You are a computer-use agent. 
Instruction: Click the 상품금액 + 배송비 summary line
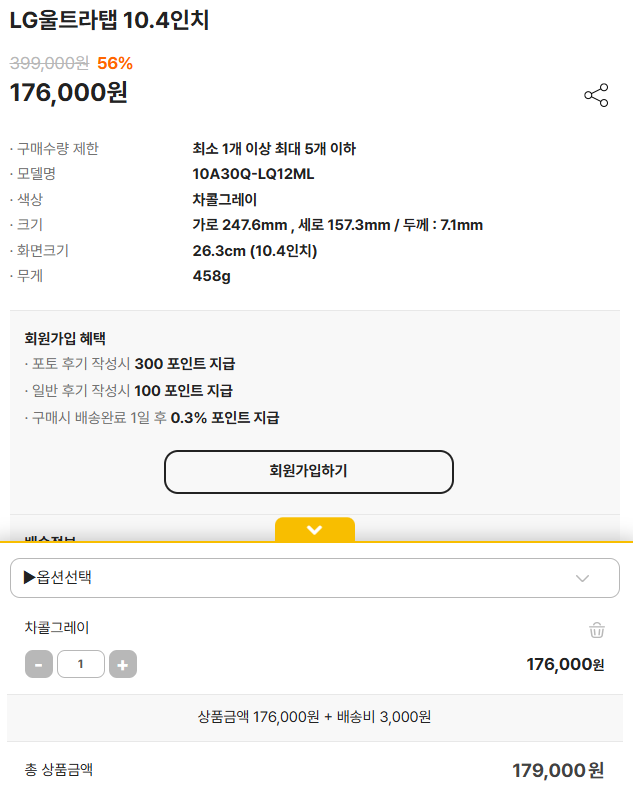point(315,717)
